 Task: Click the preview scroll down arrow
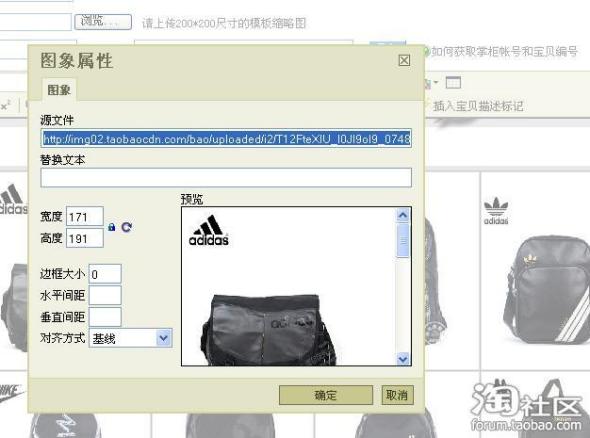click(x=403, y=359)
